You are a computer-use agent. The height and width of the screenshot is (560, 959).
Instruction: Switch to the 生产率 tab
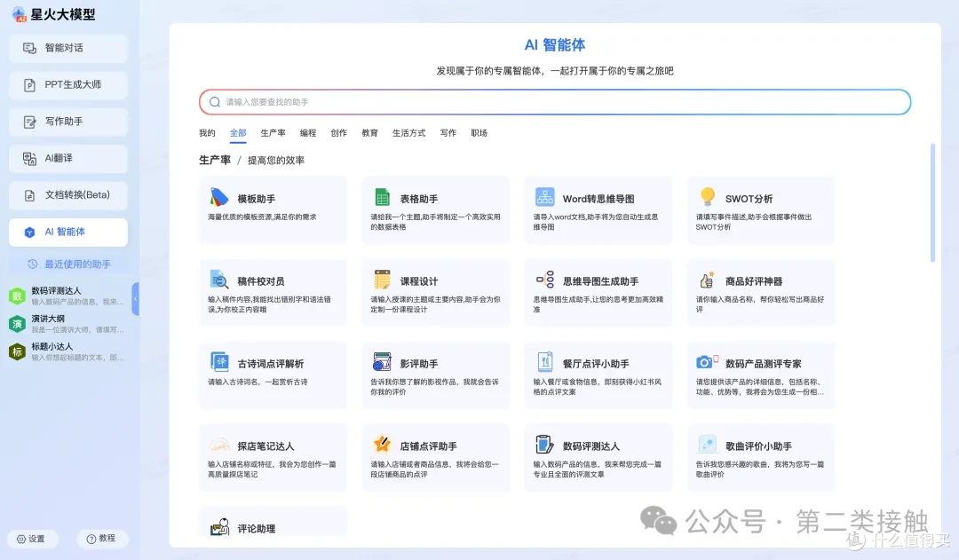[x=273, y=132]
